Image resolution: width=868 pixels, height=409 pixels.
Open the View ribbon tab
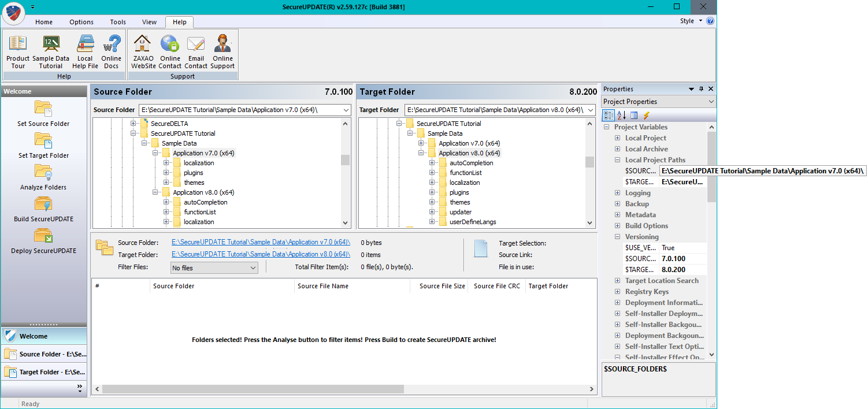coord(150,22)
